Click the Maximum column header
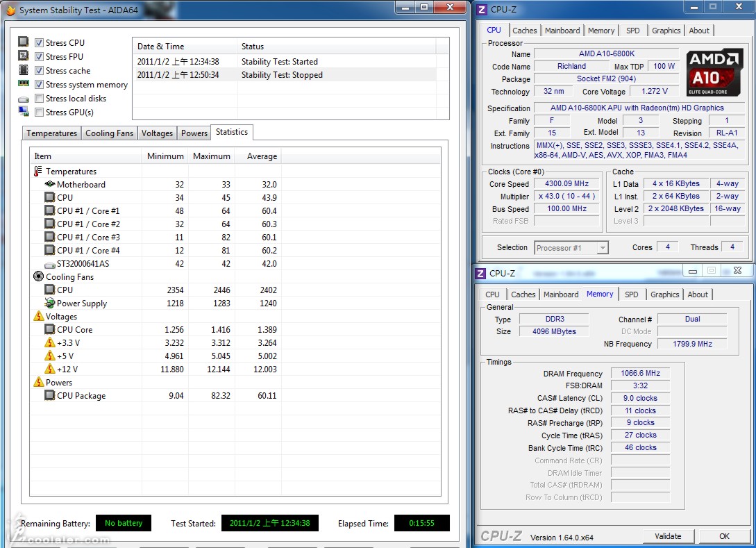Screen dimensions: 756x548 211,156
